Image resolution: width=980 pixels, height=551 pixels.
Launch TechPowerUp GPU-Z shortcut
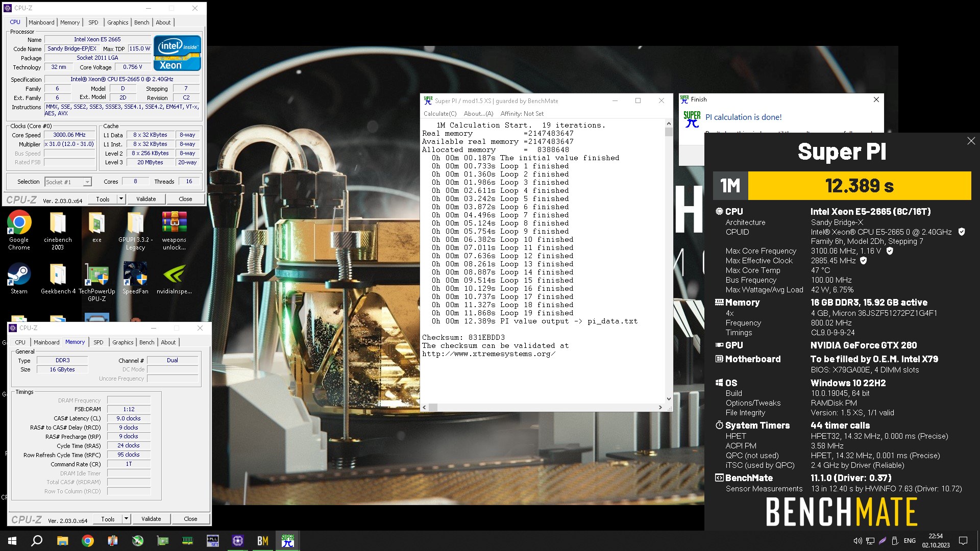pyautogui.click(x=96, y=282)
